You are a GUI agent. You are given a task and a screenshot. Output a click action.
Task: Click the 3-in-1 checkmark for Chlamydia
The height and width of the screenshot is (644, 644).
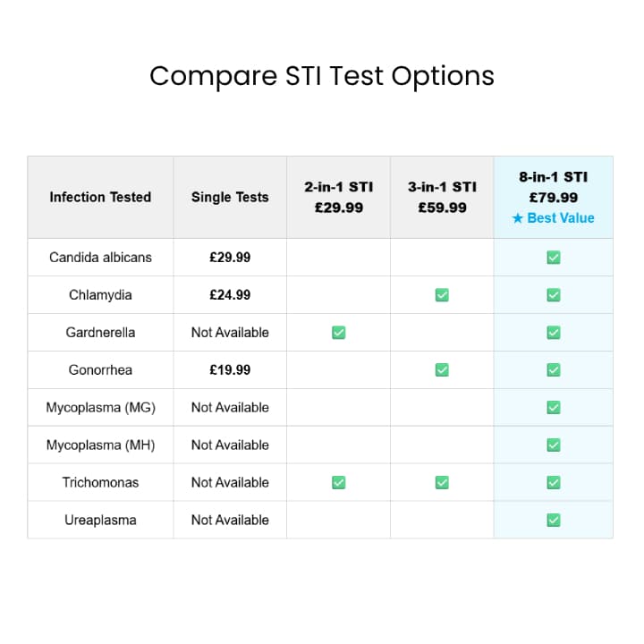442,295
